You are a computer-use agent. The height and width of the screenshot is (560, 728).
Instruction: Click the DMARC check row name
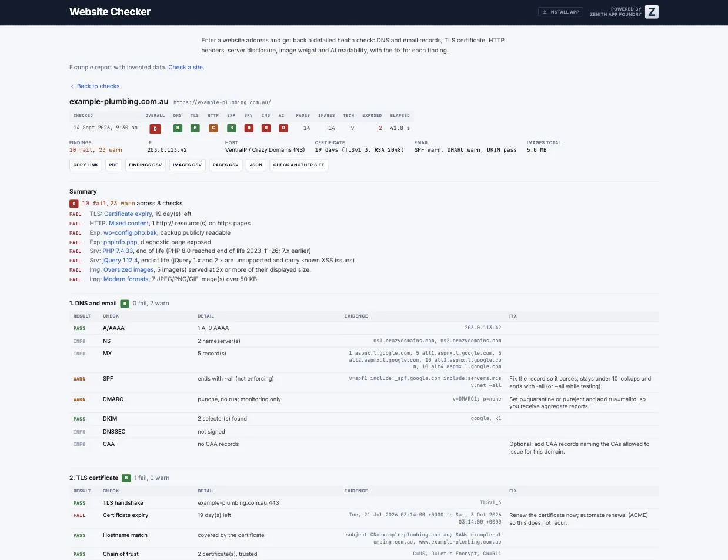[113, 399]
